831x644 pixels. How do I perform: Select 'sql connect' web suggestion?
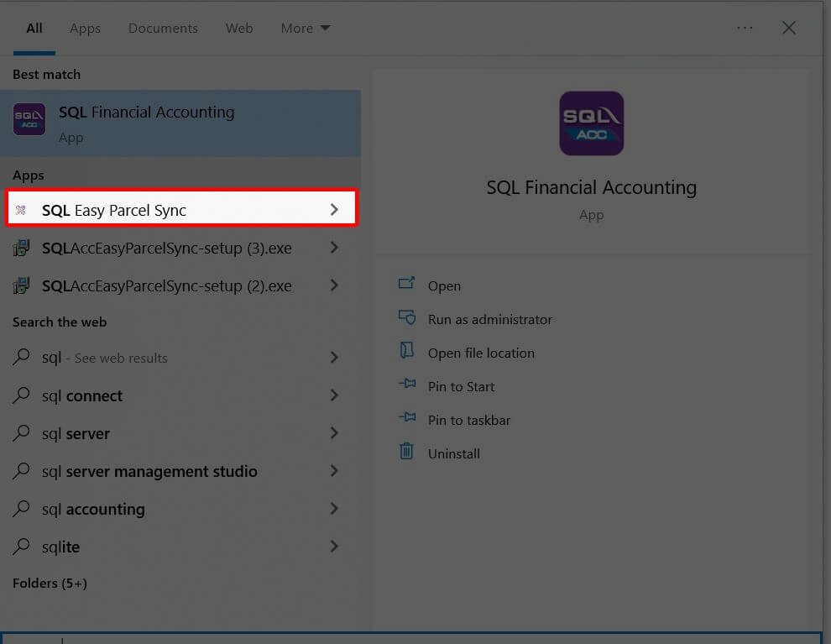pyautogui.click(x=180, y=396)
